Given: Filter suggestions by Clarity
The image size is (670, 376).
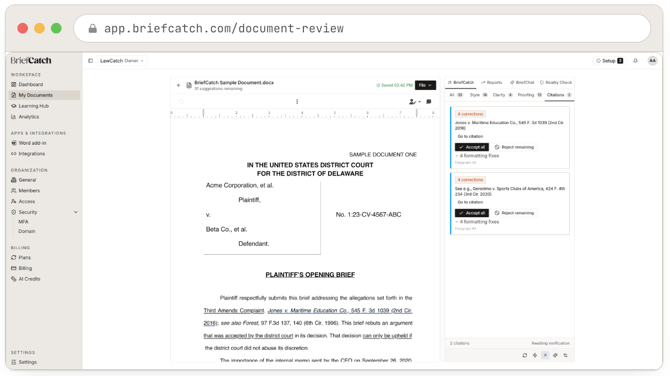Looking at the screenshot, I should pos(502,95).
